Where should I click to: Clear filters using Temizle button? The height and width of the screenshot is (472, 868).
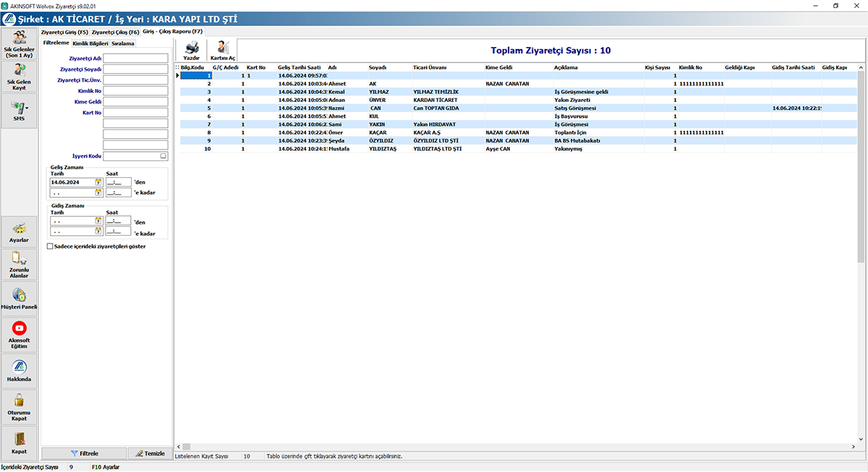150,453
